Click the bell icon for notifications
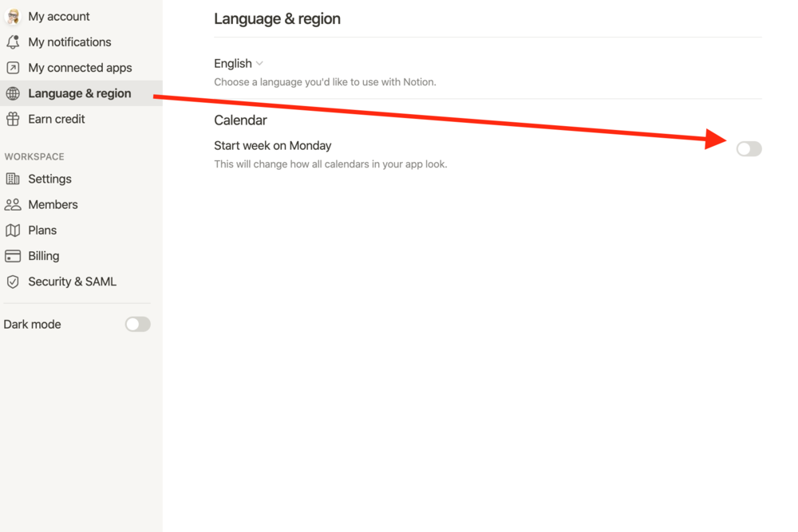The height and width of the screenshot is (532, 798). click(13, 42)
